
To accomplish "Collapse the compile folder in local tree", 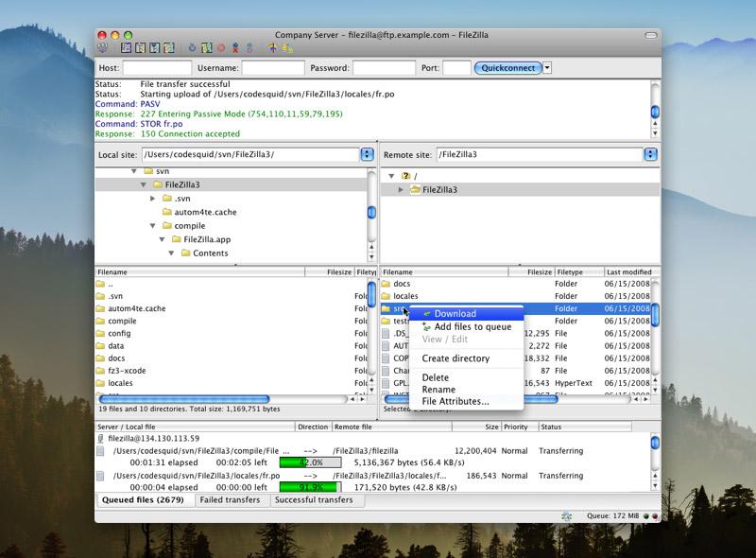I will coord(152,226).
